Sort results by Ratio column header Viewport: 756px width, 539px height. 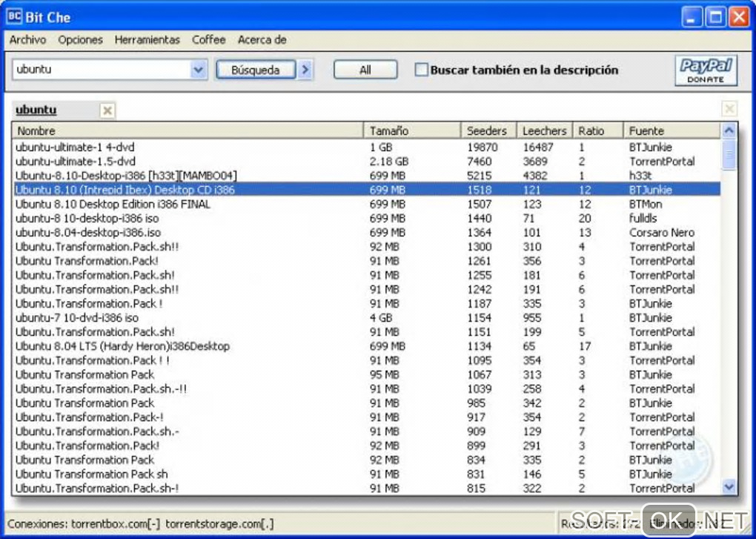click(x=598, y=130)
